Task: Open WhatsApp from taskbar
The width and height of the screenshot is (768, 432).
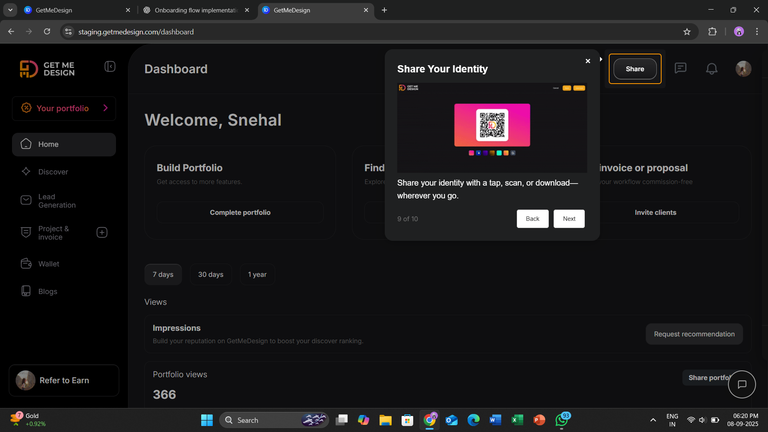Action: [562, 420]
